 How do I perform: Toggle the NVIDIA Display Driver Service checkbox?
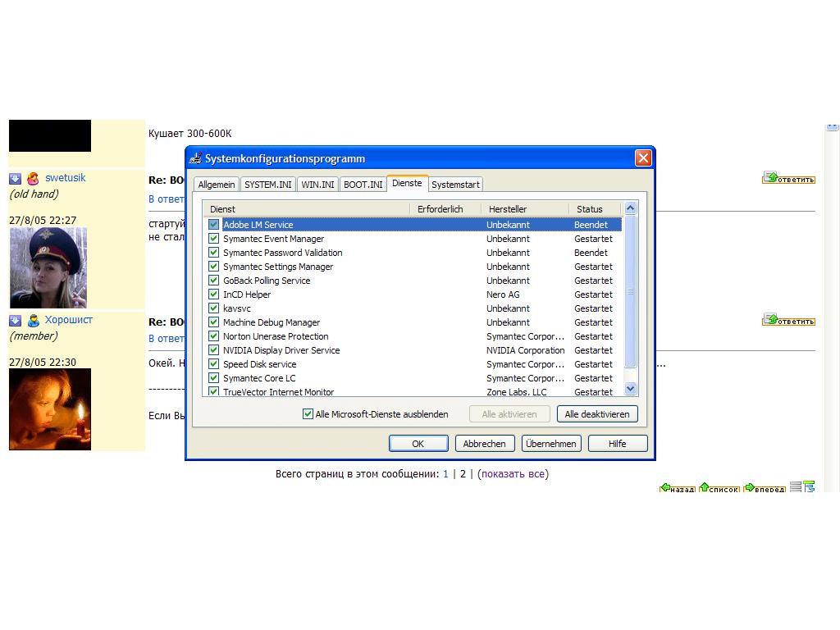pyautogui.click(x=214, y=350)
